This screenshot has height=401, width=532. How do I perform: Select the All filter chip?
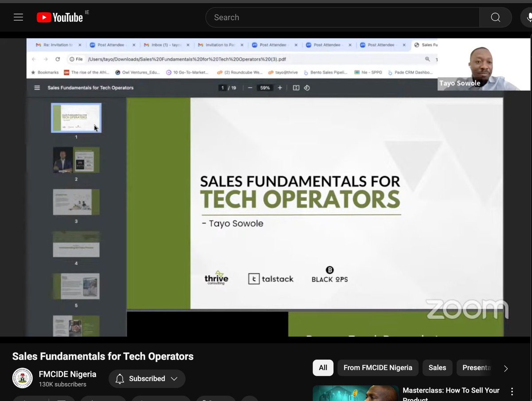click(x=323, y=368)
